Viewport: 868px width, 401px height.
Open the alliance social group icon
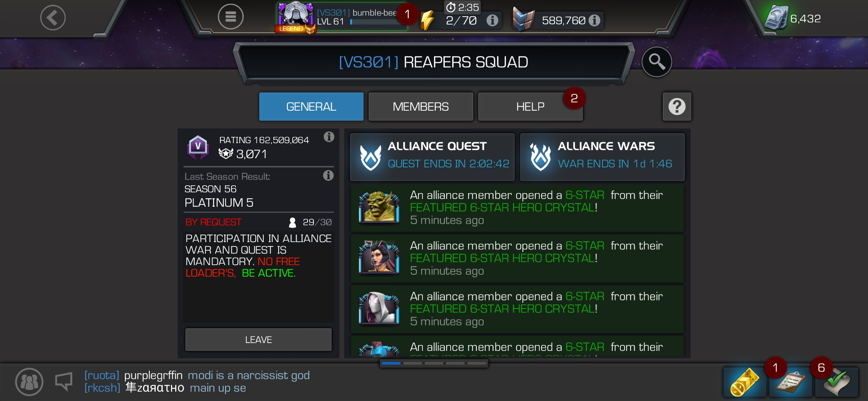point(29,382)
